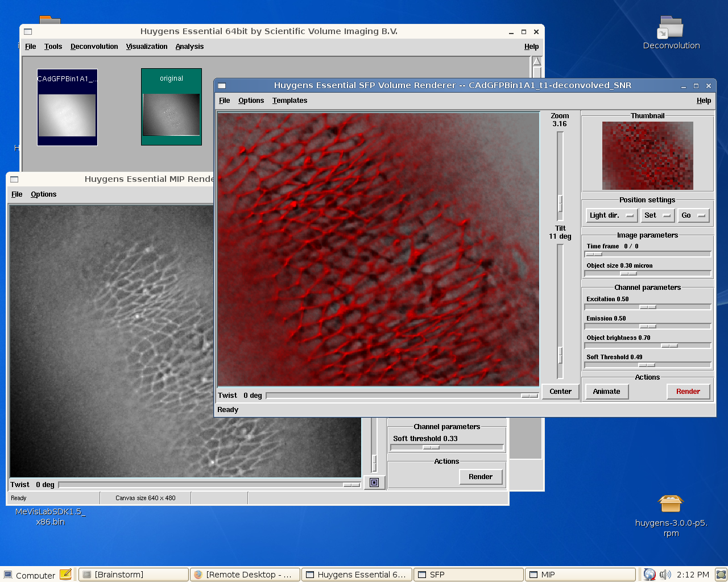Click the Object brightness slider handle
This screenshot has height=582, width=728.
click(669, 346)
